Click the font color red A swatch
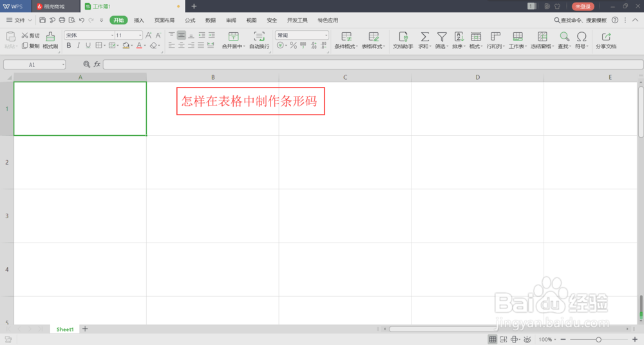This screenshot has width=644, height=345. pos(139,46)
